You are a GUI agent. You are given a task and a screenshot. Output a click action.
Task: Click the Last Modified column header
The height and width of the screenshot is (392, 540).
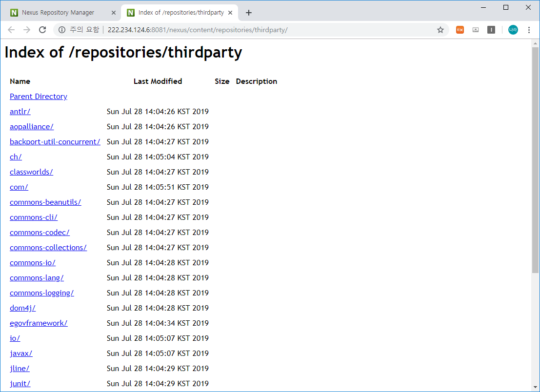tap(158, 81)
